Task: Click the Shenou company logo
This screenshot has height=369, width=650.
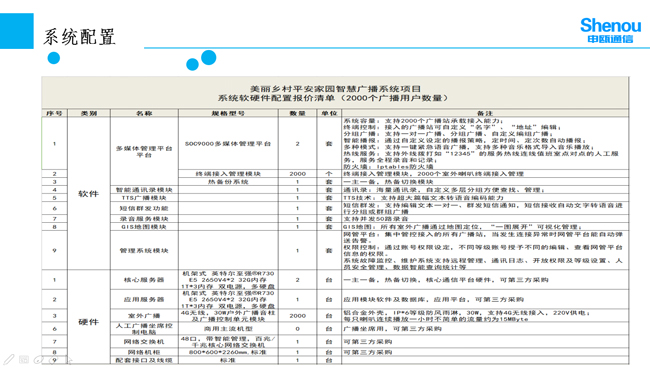Action: pyautogui.click(x=610, y=30)
